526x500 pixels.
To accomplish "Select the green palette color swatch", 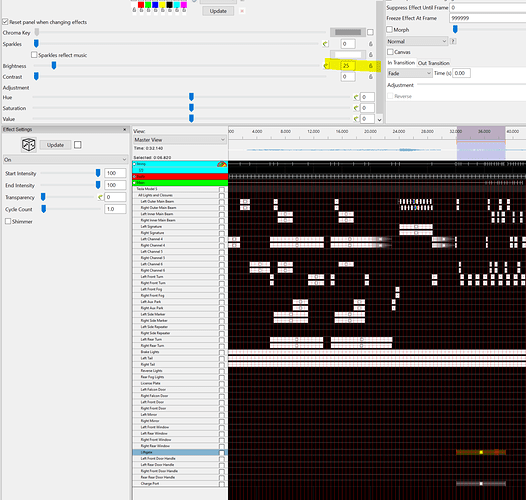I will [x=148, y=4].
